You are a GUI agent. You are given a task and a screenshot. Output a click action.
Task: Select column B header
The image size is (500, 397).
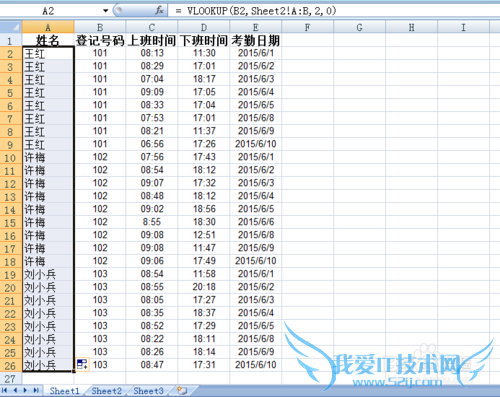pyautogui.click(x=100, y=27)
